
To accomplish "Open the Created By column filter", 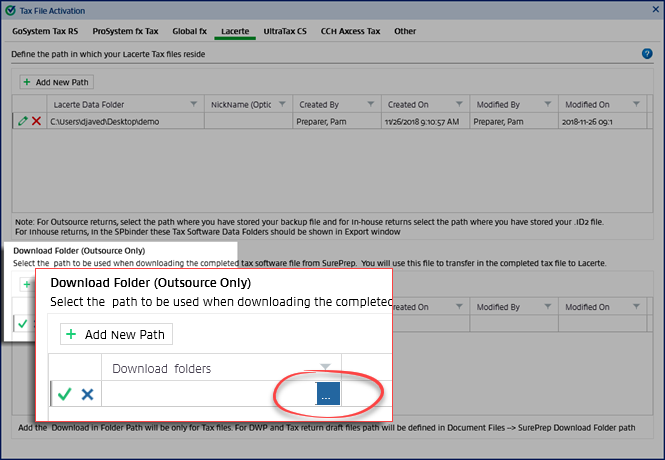I will [370, 104].
